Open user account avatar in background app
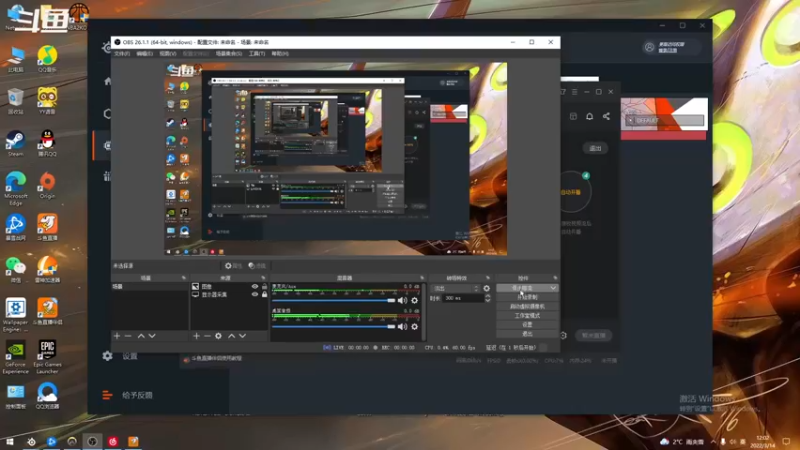Viewport: 800px width, 450px height. click(649, 47)
